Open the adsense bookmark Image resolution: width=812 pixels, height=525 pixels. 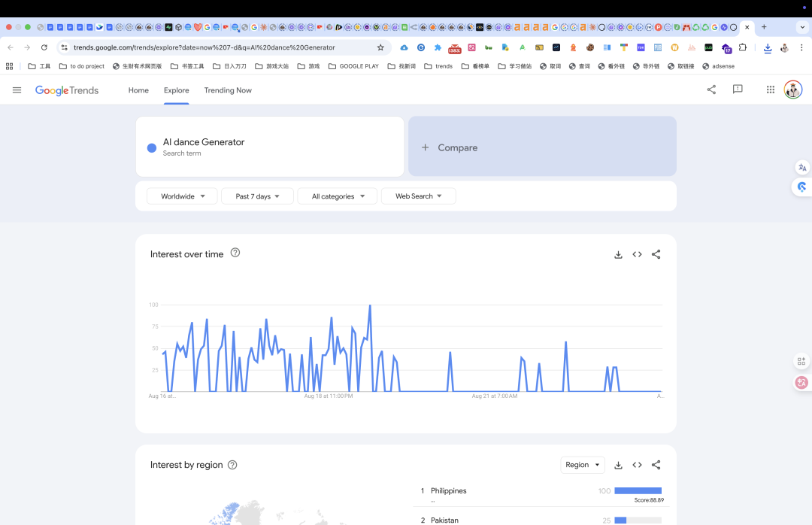(718, 66)
